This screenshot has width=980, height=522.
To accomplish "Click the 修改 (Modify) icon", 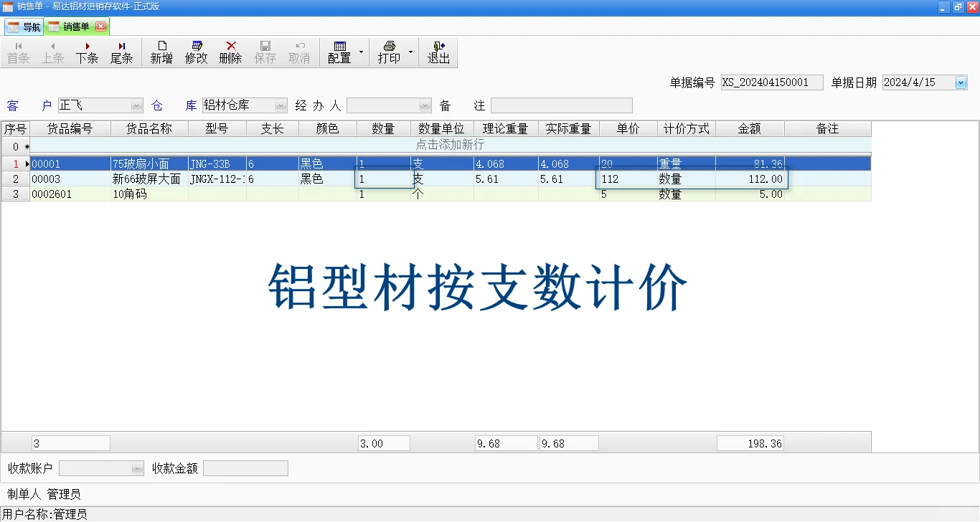I will pos(196,51).
